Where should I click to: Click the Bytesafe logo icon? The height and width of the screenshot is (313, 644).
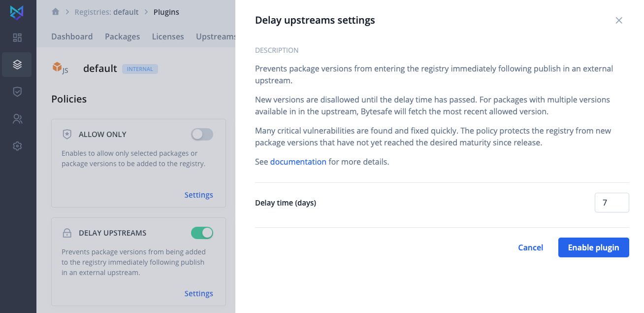(17, 12)
